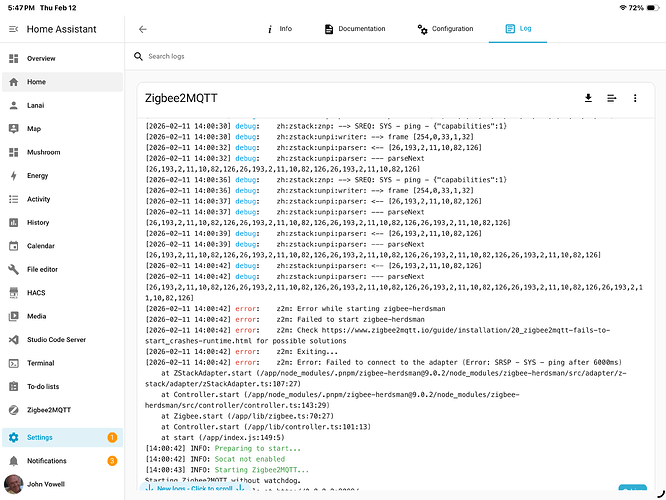
Task: Switch to the Info tab
Action: (x=279, y=29)
